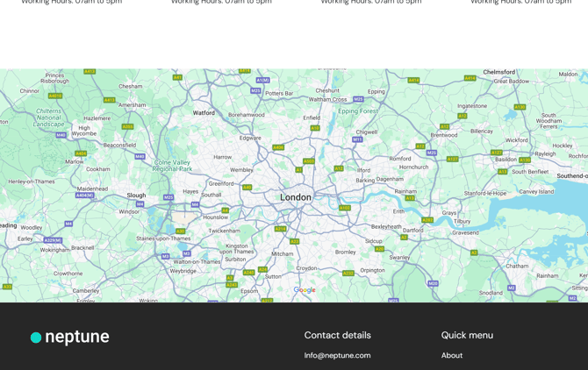Click the A282 road shield near Dartford
Screen dimensions: 588x370
(x=427, y=220)
